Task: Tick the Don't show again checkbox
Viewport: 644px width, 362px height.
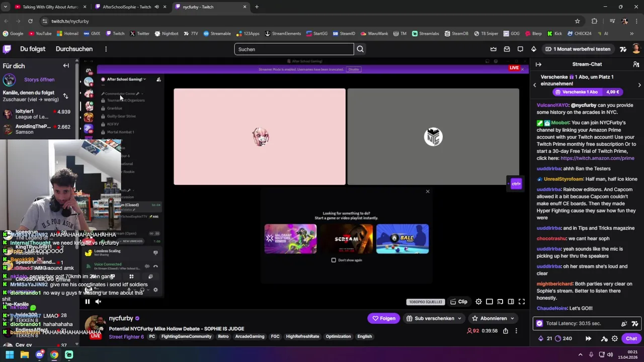Action: click(x=334, y=260)
